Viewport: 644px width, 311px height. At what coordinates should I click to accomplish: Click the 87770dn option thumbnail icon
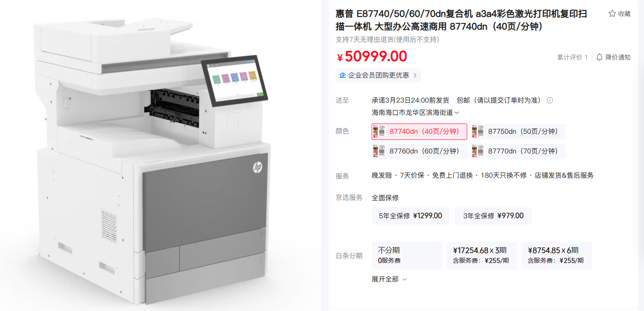click(477, 151)
